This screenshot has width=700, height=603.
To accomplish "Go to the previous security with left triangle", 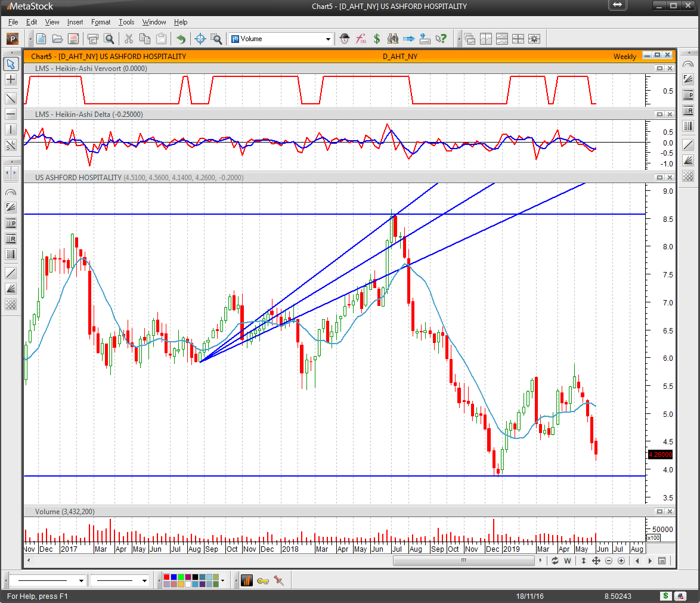I will point(637,561).
